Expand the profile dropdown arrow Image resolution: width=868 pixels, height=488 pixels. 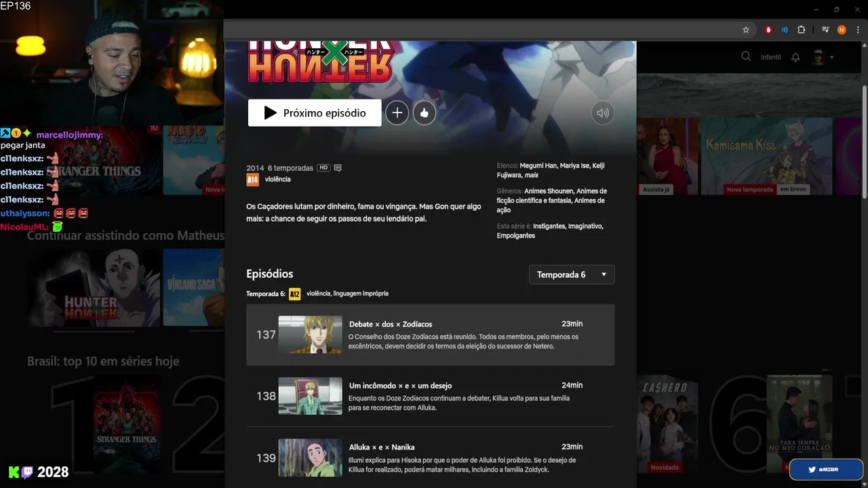832,58
